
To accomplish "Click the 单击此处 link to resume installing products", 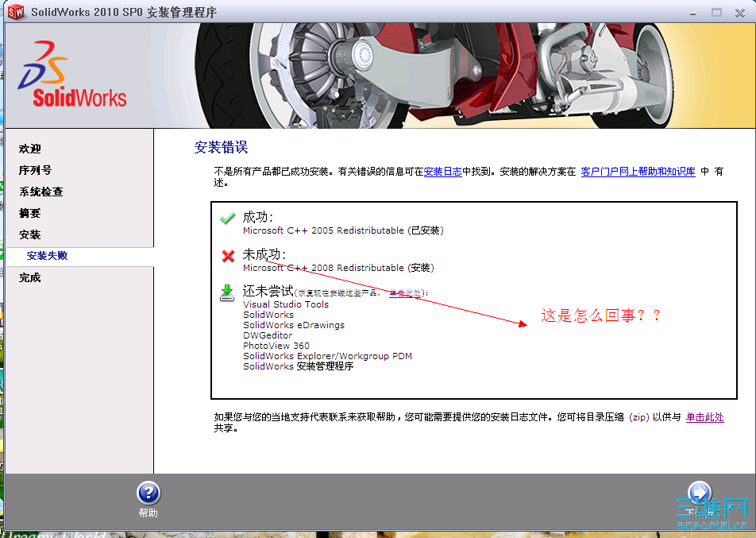I will (x=404, y=293).
